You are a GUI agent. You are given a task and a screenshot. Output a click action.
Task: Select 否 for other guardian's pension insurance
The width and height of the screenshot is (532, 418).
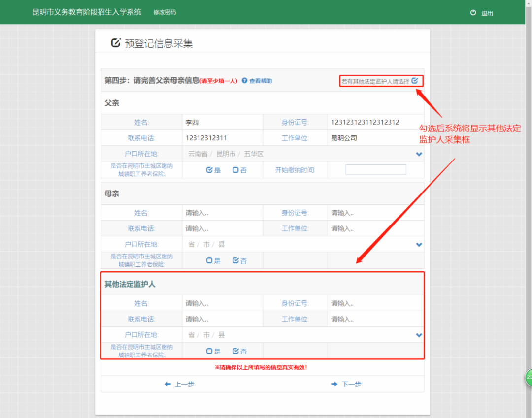[x=235, y=351]
